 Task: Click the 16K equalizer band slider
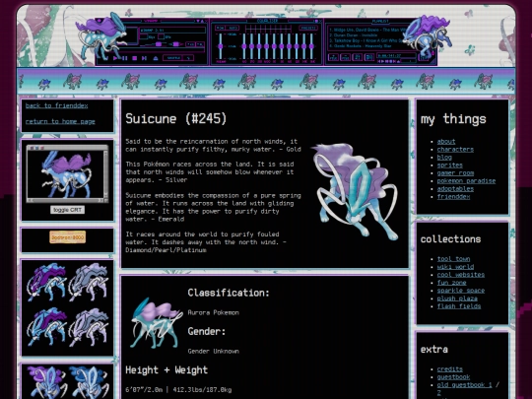coord(311,46)
